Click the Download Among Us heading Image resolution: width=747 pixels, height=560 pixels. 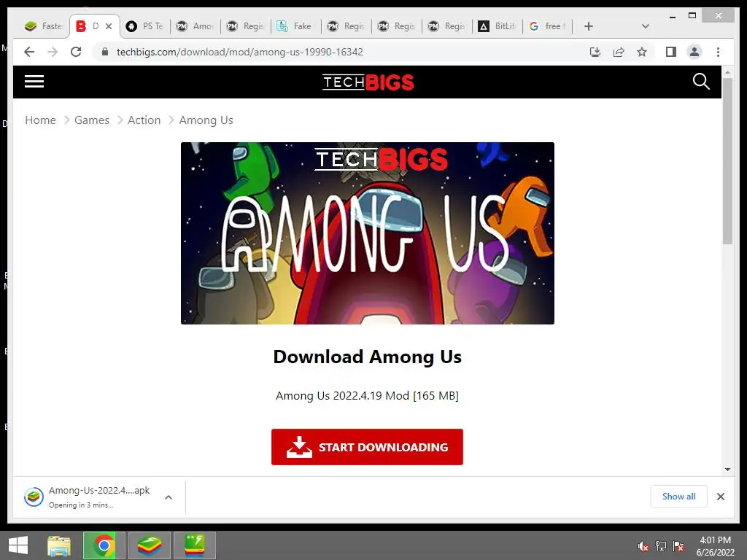point(368,357)
